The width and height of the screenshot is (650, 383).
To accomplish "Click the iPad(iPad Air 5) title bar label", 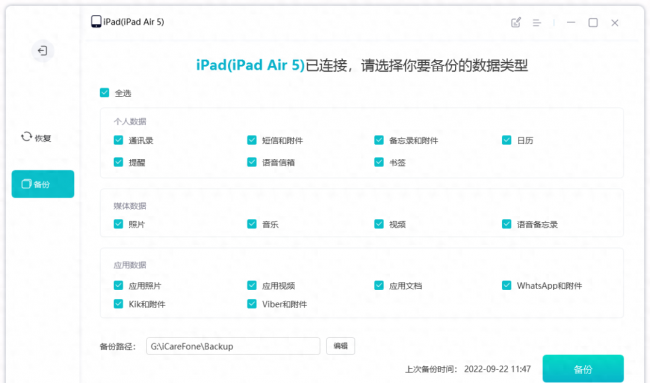I will (x=133, y=22).
